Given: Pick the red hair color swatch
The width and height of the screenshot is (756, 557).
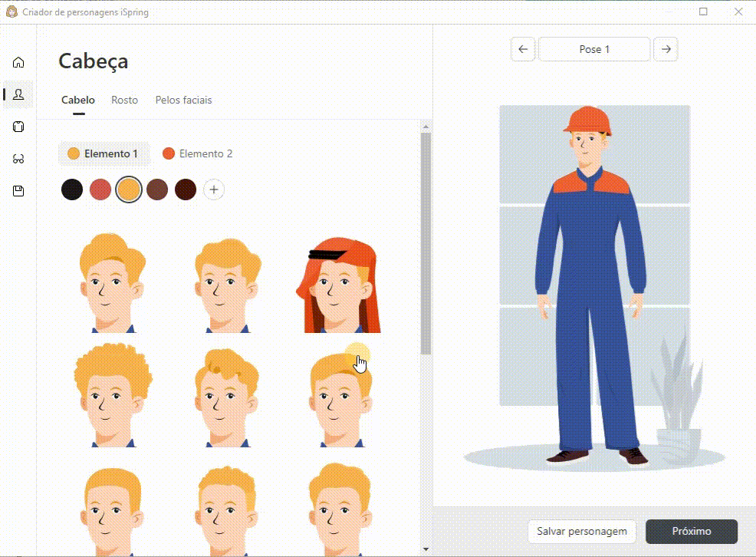Looking at the screenshot, I should coord(100,190).
